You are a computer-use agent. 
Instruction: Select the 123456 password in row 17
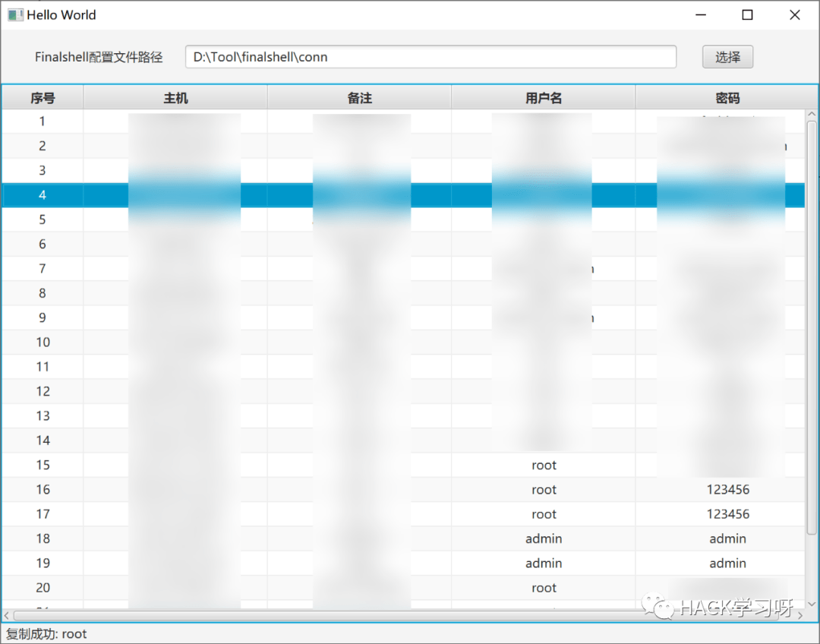[x=727, y=514]
